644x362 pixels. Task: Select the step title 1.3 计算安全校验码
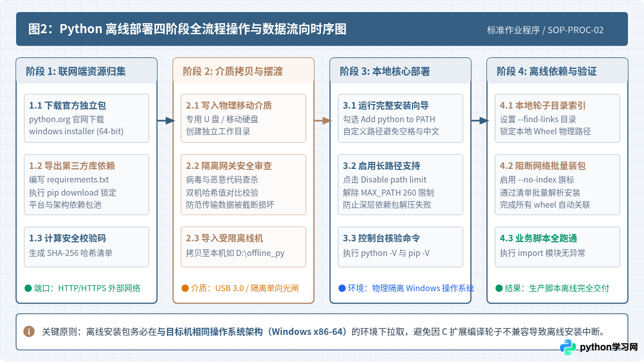coord(67,238)
